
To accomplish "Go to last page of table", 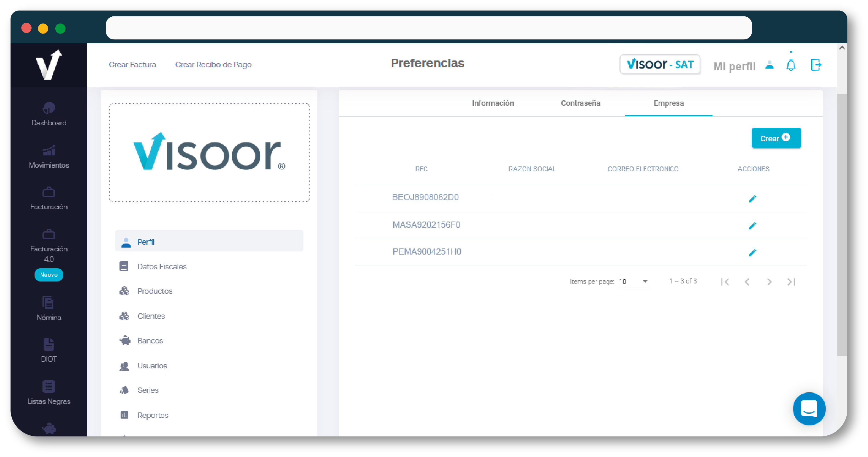I will click(791, 281).
